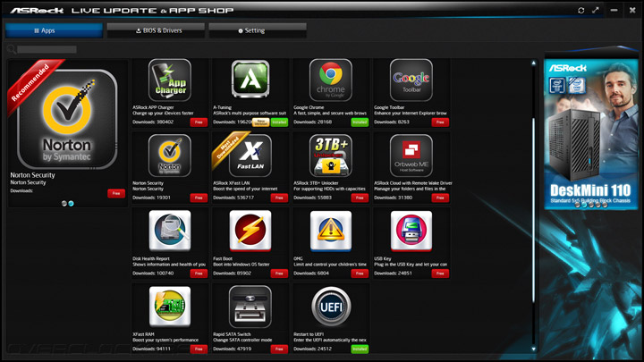Viewport: 644px width, 362px height.
Task: Click Free button for Disk Health Report
Action: [199, 274]
